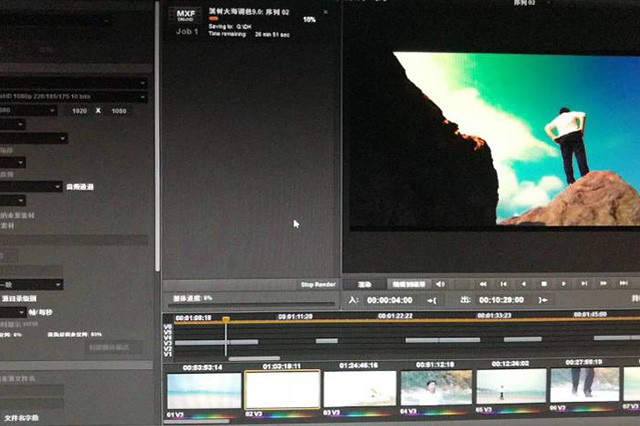Click the Play reverse transport icon
This screenshot has height=426, width=640.
[x=525, y=284]
